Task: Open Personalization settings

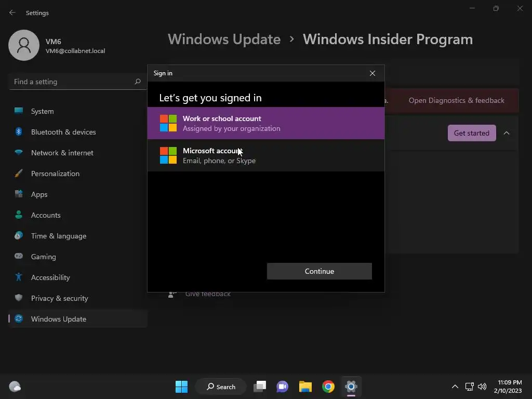Action: pyautogui.click(x=78, y=174)
